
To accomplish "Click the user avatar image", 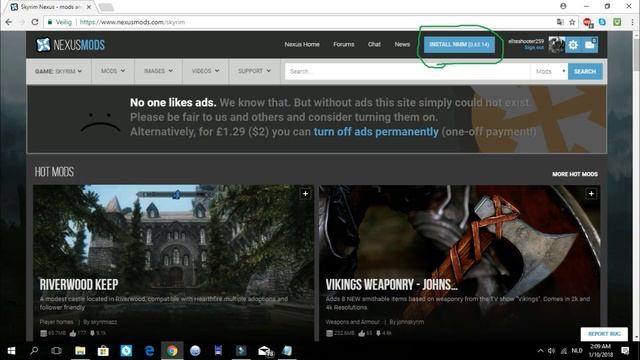I will (556, 45).
